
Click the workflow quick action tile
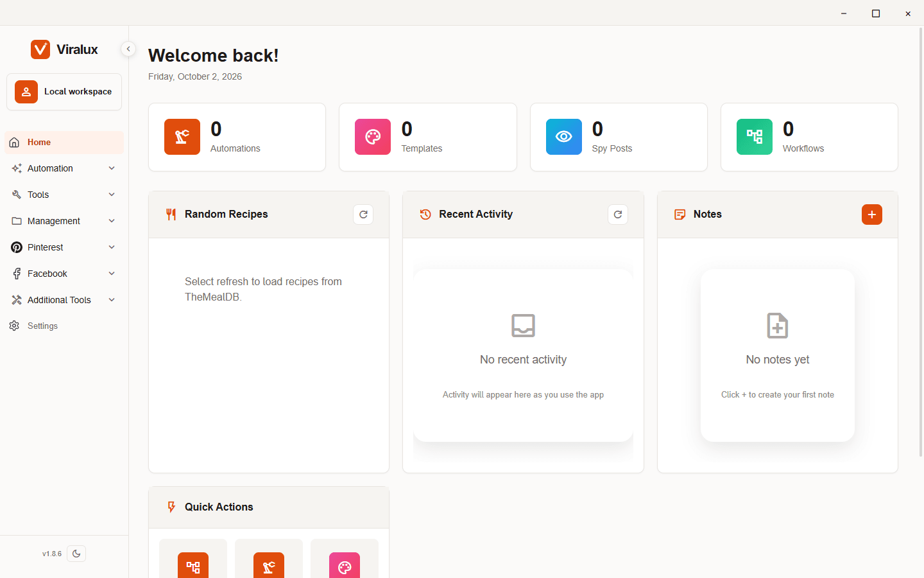[x=193, y=559]
